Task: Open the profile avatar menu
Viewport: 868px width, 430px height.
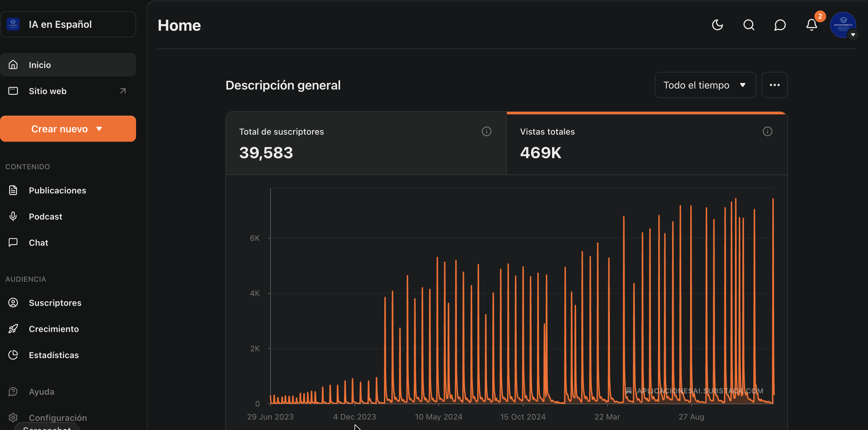Action: pyautogui.click(x=843, y=25)
